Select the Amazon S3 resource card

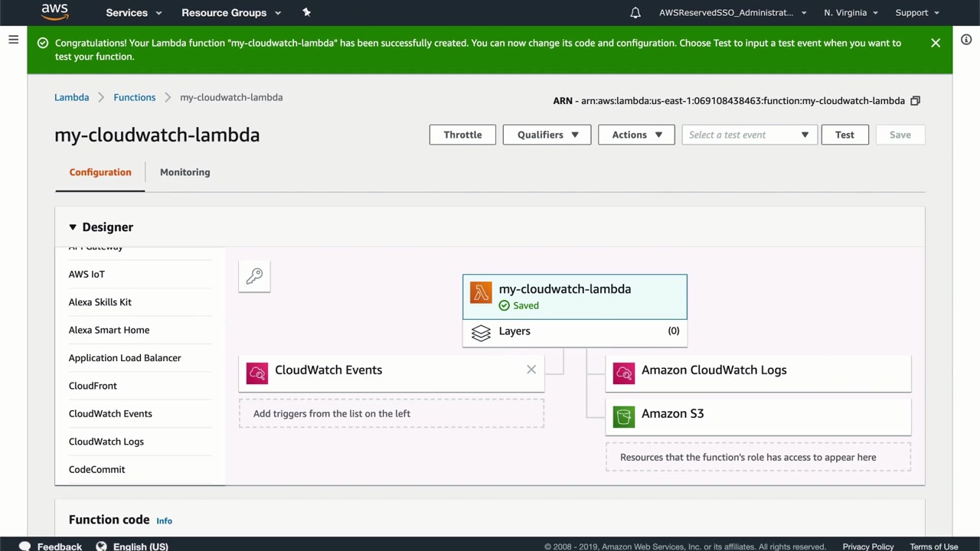(759, 416)
